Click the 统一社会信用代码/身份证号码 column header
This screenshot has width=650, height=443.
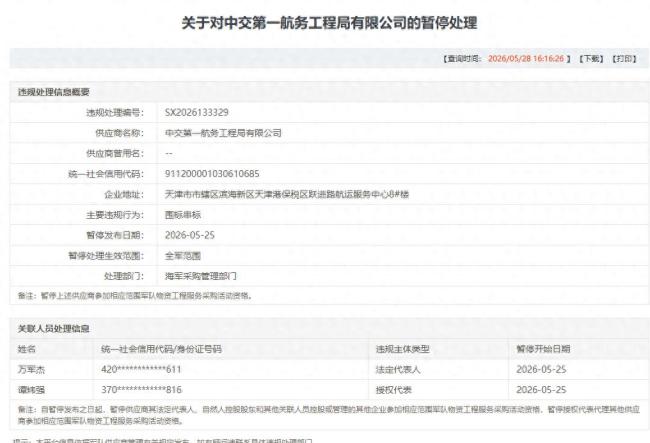[x=161, y=349]
